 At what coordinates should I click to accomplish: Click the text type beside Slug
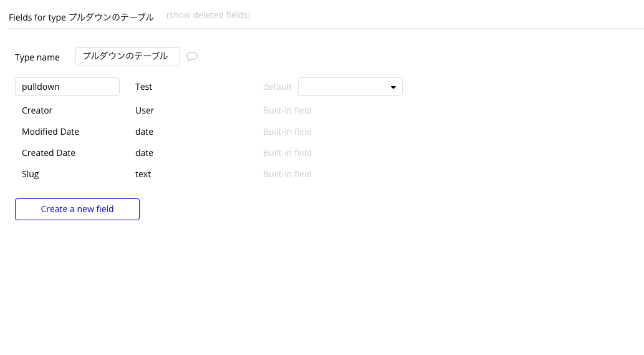point(143,174)
